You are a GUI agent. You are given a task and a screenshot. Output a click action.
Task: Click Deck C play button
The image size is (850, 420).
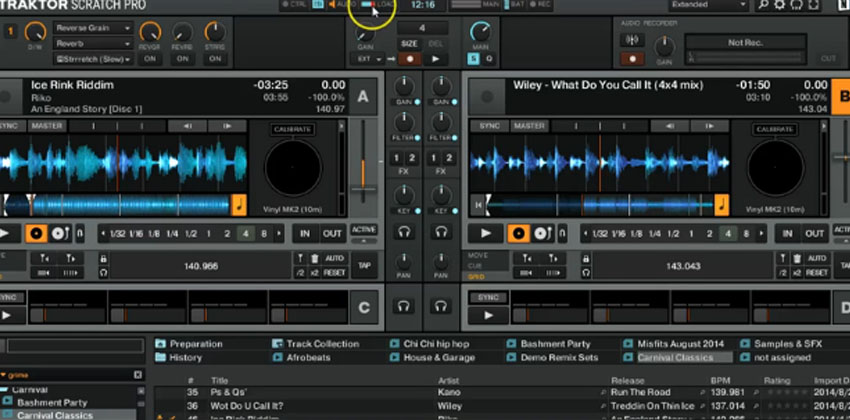click(7, 315)
